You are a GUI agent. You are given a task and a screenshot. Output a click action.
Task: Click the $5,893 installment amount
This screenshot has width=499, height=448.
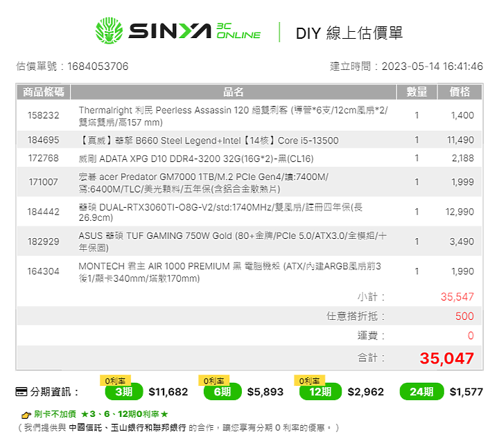(265, 392)
